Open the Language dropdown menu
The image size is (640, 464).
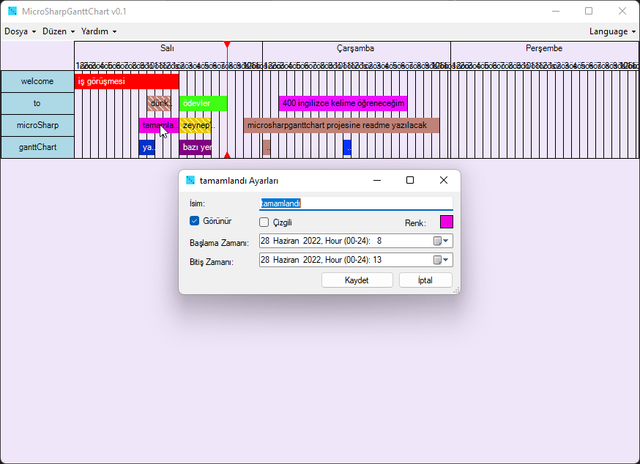pyautogui.click(x=612, y=31)
